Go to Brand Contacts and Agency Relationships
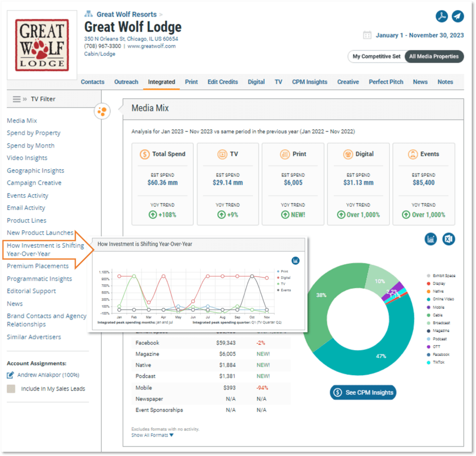This screenshot has width=476, height=456. [x=47, y=320]
